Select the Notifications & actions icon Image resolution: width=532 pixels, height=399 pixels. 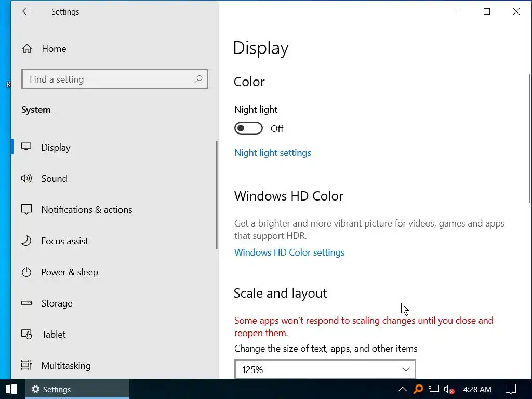[26, 209]
